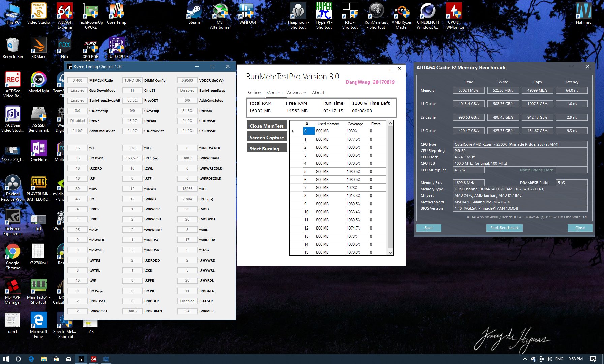The image size is (604, 364).
Task: Switch to Setting tab in RunMemTestPro
Action: [254, 93]
